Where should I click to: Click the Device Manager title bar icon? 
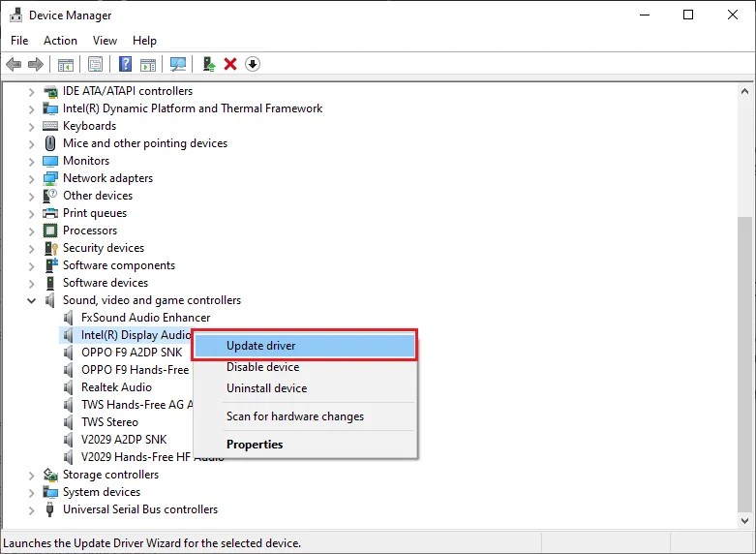click(x=15, y=15)
